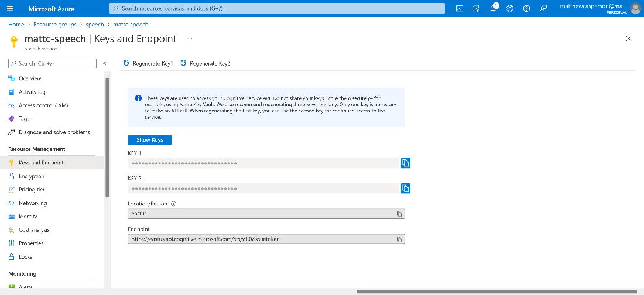Click the KEY 1 masked field
The image size is (644, 295).
pos(263,163)
